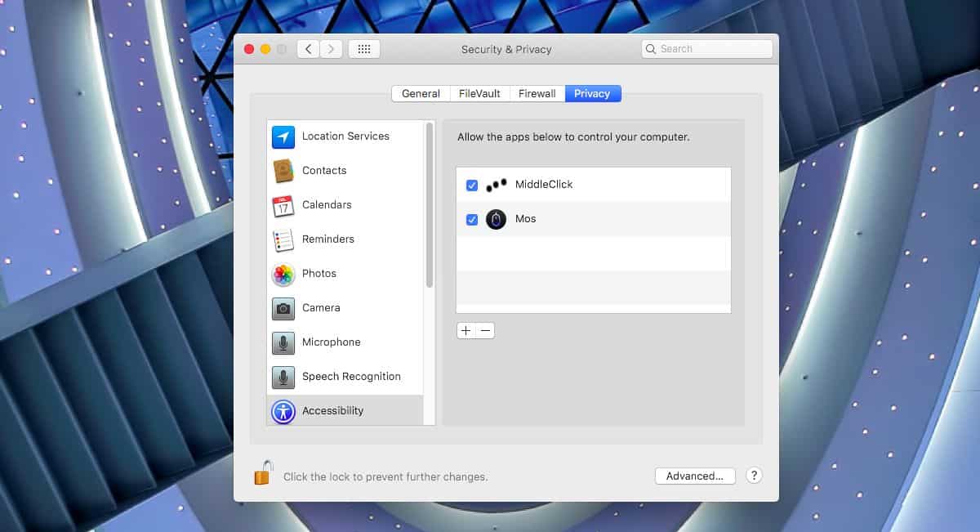980x532 pixels.
Task: Select the Calendars privacy category
Action: click(x=327, y=204)
